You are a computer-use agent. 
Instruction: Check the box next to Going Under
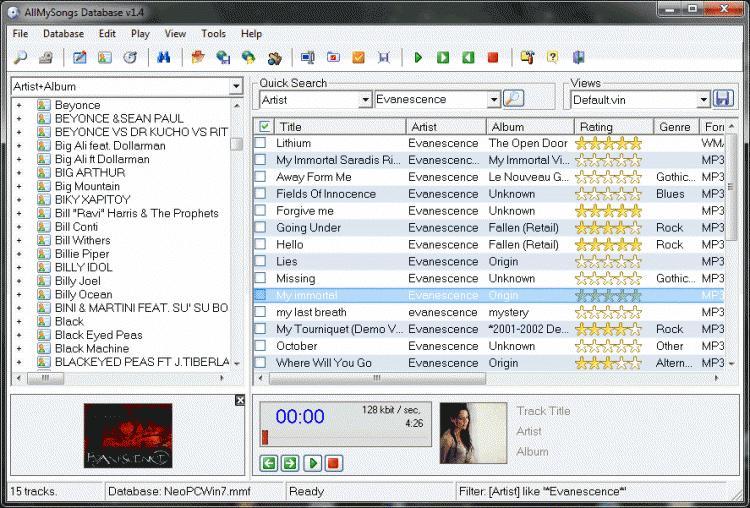(x=262, y=228)
